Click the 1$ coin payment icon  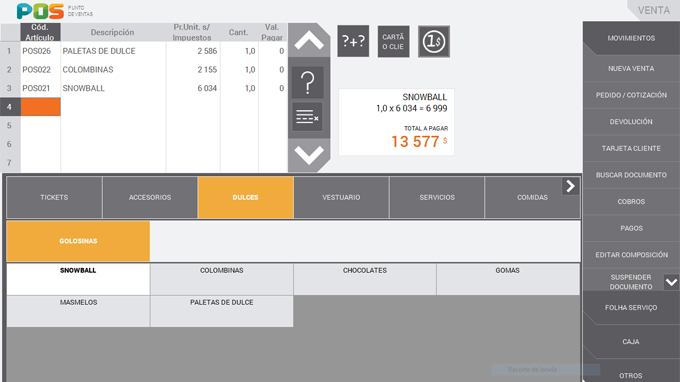(434, 41)
